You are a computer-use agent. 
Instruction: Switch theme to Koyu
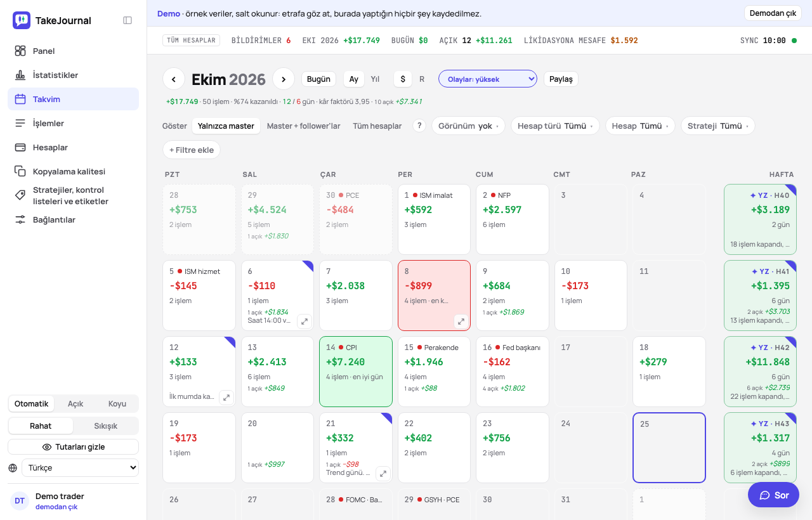coord(117,404)
